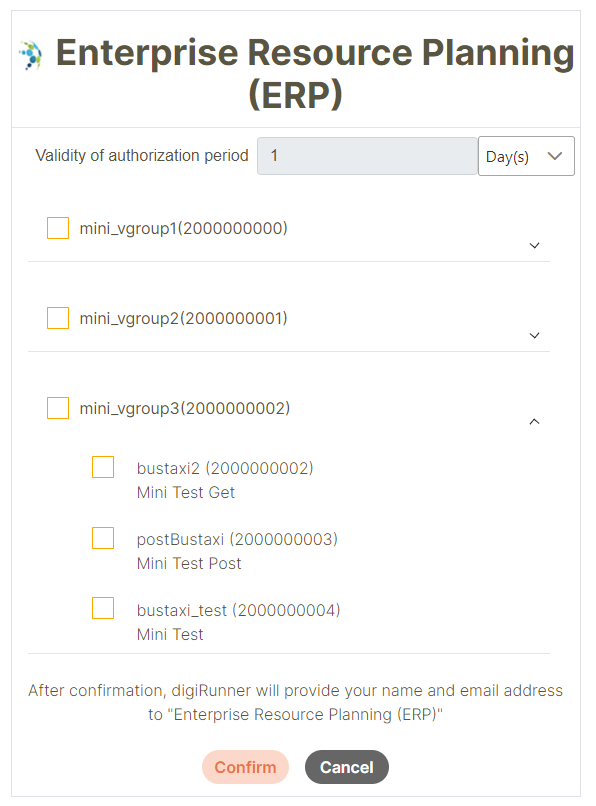Click the postBustaxi Mini Test Post entry
This screenshot has height=806, width=596.
tap(237, 551)
